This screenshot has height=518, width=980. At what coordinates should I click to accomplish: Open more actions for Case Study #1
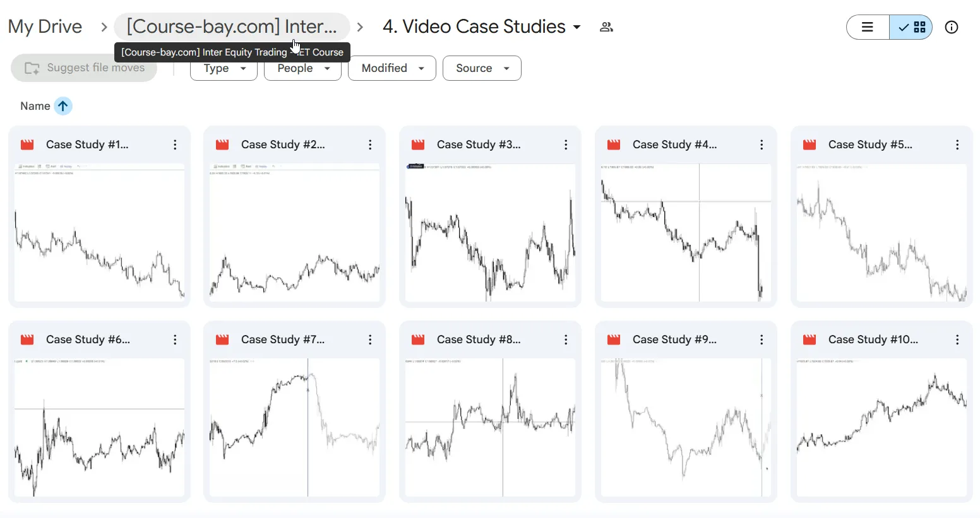(x=175, y=145)
